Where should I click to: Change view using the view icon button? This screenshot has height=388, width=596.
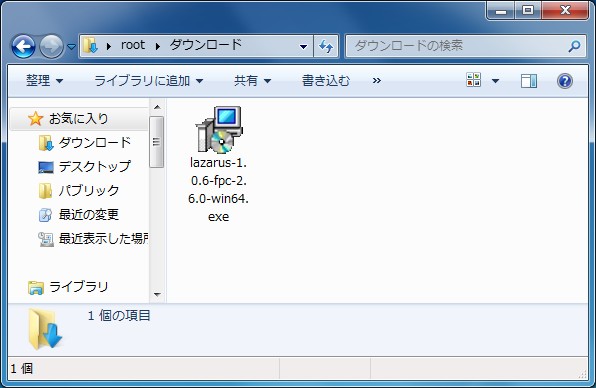pyautogui.click(x=474, y=80)
